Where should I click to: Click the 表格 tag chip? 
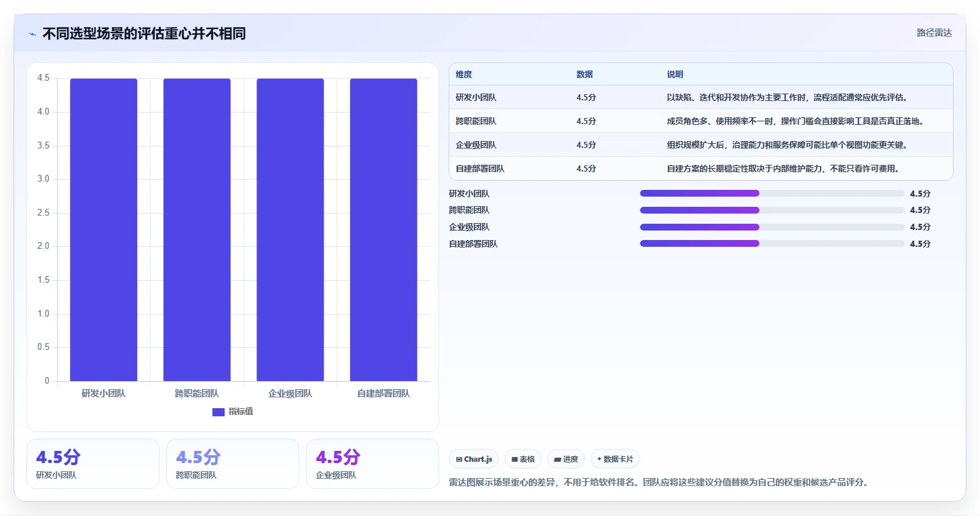[523, 459]
